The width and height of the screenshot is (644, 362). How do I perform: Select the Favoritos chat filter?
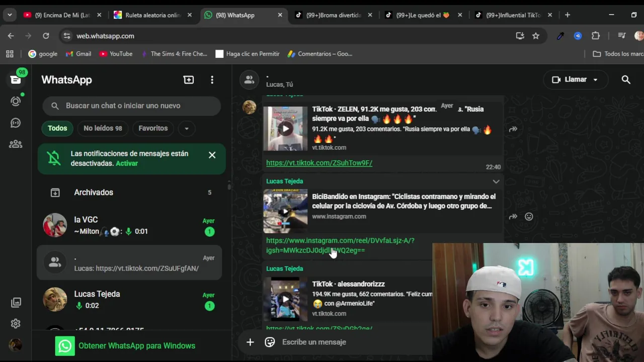153,128
